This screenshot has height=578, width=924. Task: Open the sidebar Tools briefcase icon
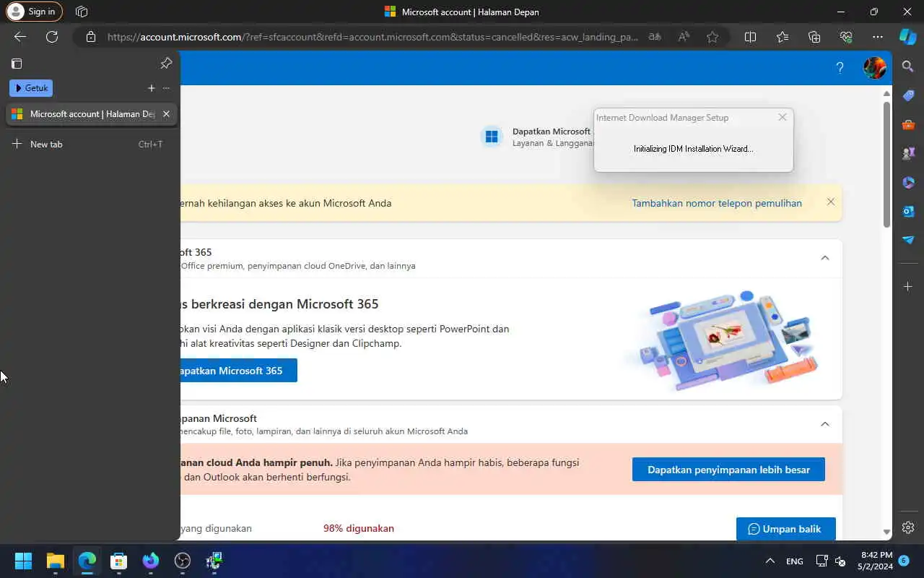pyautogui.click(x=908, y=124)
